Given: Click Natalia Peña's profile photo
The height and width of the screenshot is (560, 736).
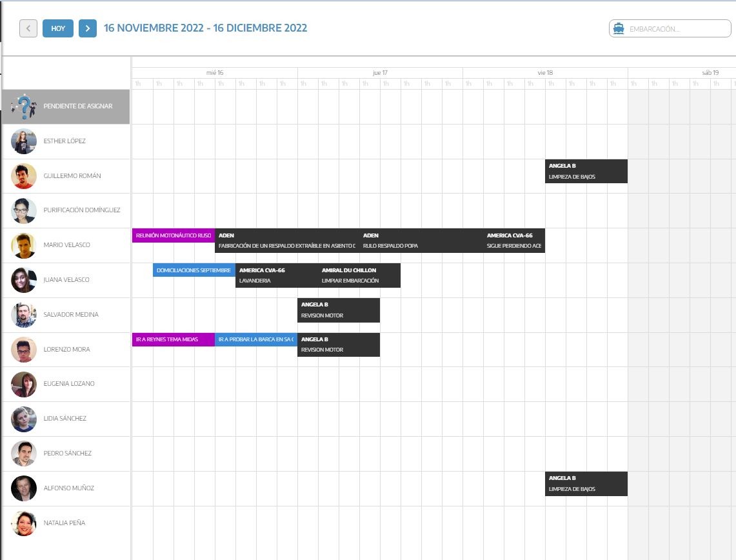Looking at the screenshot, I should tap(24, 523).
